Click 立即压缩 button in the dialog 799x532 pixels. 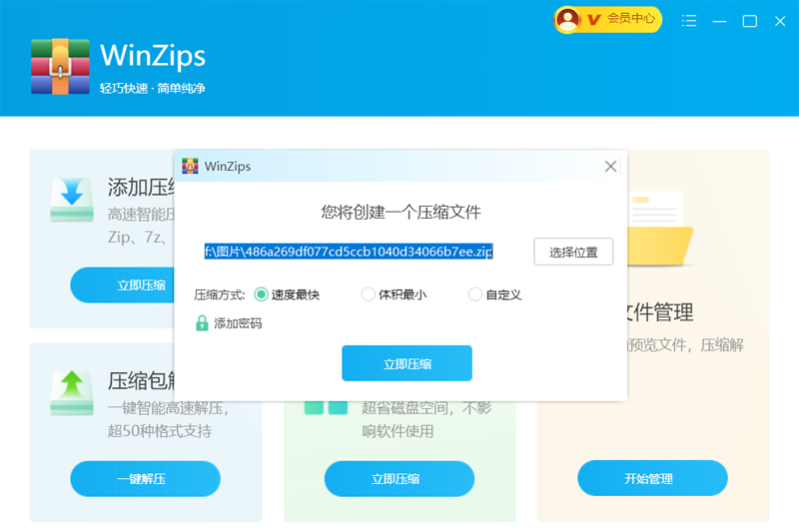tap(406, 363)
